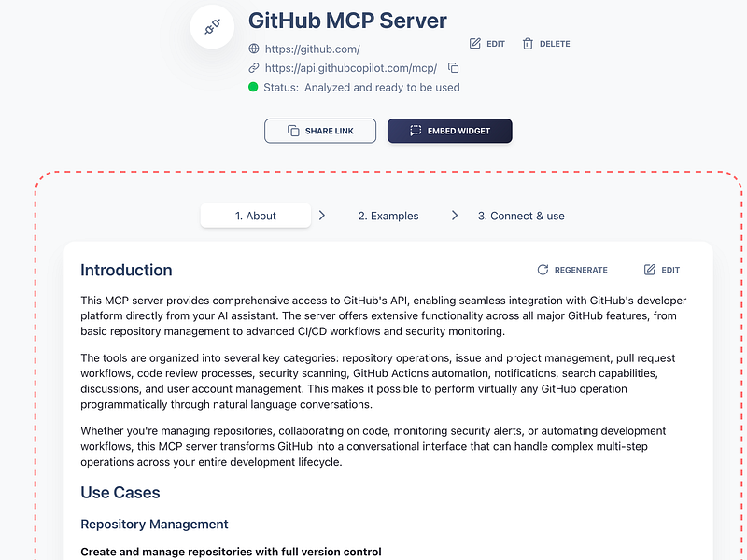Delete the GitHub MCP Server
Screen dimensions: 747x560
[x=546, y=44]
